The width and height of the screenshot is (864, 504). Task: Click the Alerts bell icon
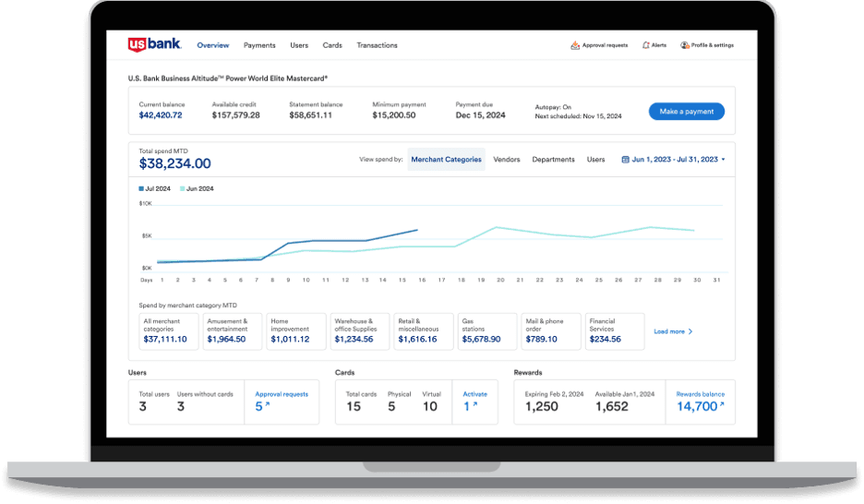(645, 45)
